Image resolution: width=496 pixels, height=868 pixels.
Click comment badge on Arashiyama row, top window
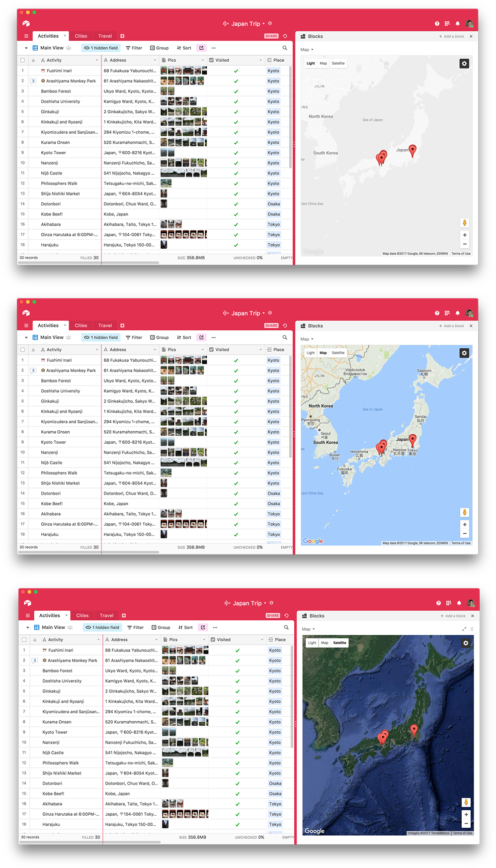(x=33, y=81)
